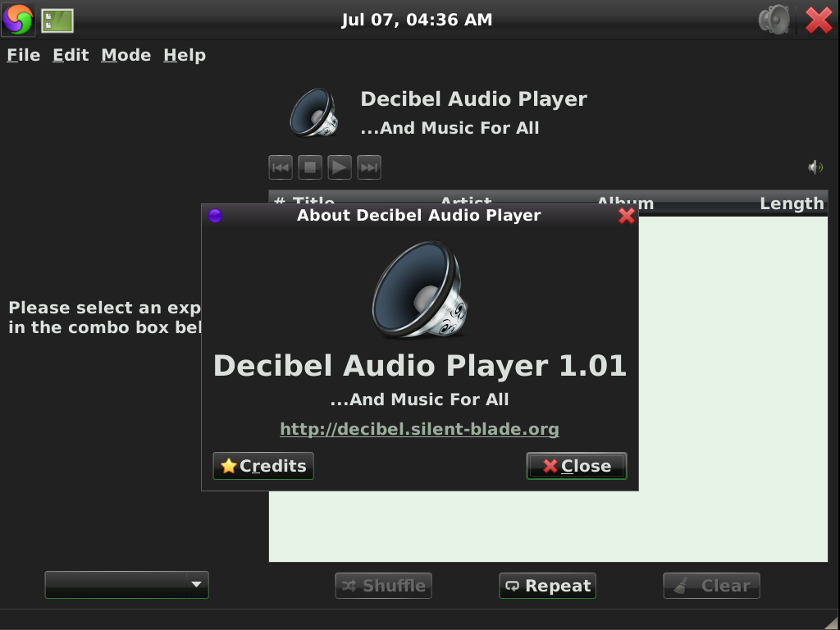
Task: Click the Decibel speaker logo beside the header
Action: (x=313, y=112)
